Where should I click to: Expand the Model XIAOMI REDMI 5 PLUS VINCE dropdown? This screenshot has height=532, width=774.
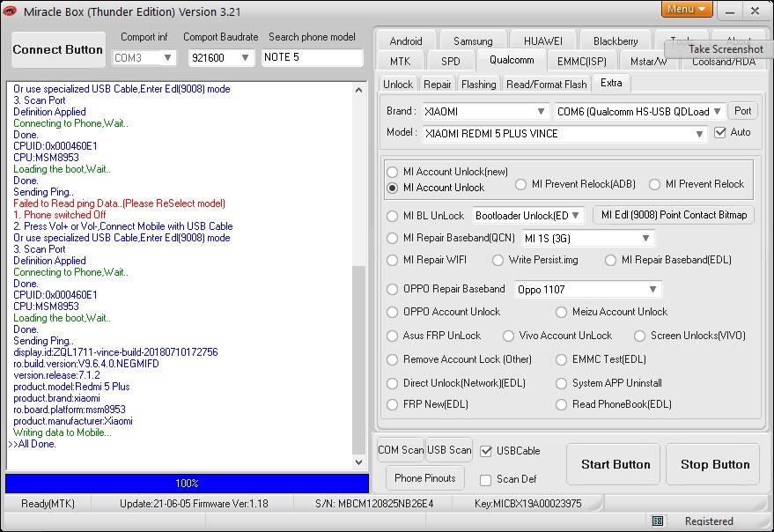click(699, 134)
